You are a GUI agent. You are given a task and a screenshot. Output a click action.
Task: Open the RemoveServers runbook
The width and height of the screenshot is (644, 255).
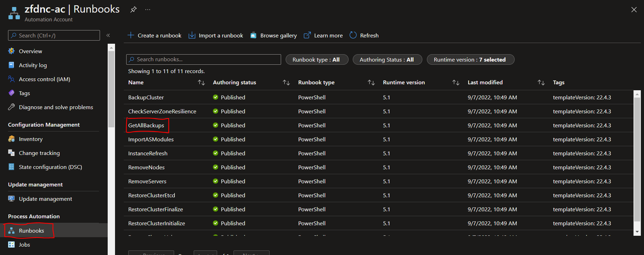(x=147, y=181)
